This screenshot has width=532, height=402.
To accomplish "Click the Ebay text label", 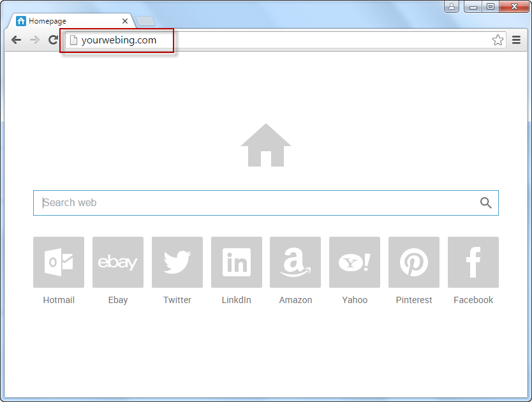I will (118, 301).
